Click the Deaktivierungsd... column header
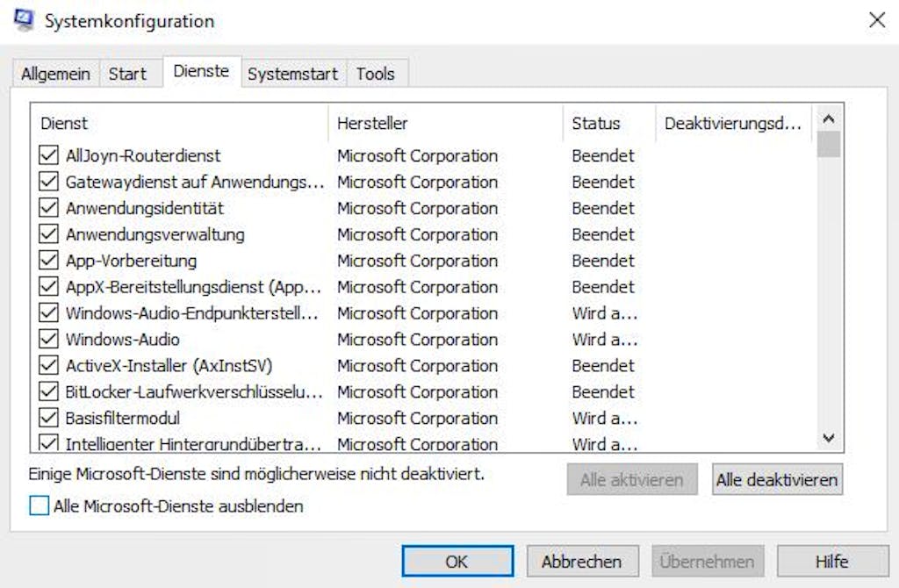Screen dimensions: 899x588 coord(734,123)
